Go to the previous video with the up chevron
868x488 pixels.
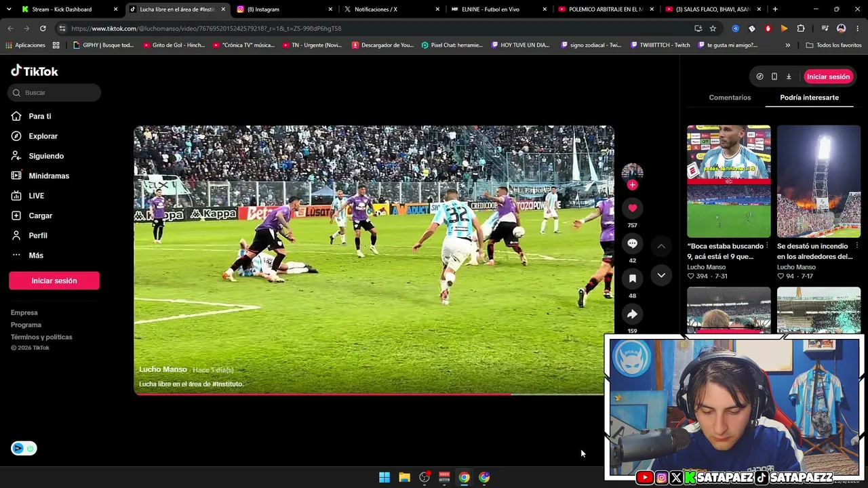click(x=661, y=246)
